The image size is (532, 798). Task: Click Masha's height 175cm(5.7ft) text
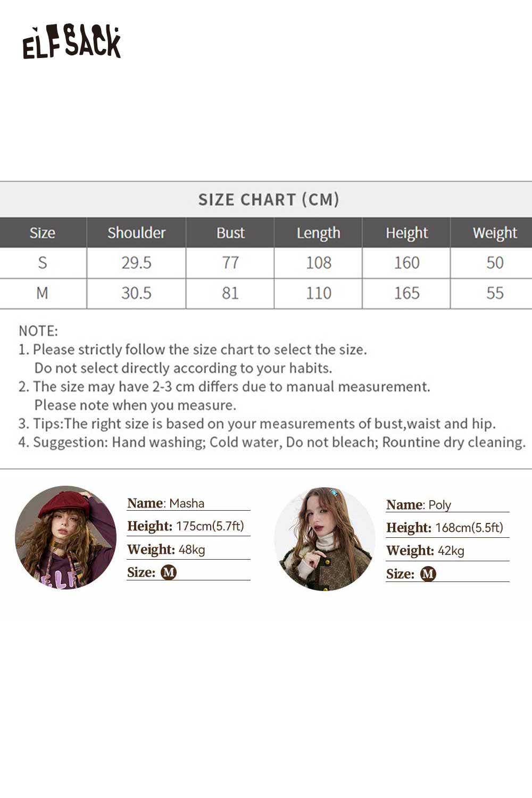point(210,526)
